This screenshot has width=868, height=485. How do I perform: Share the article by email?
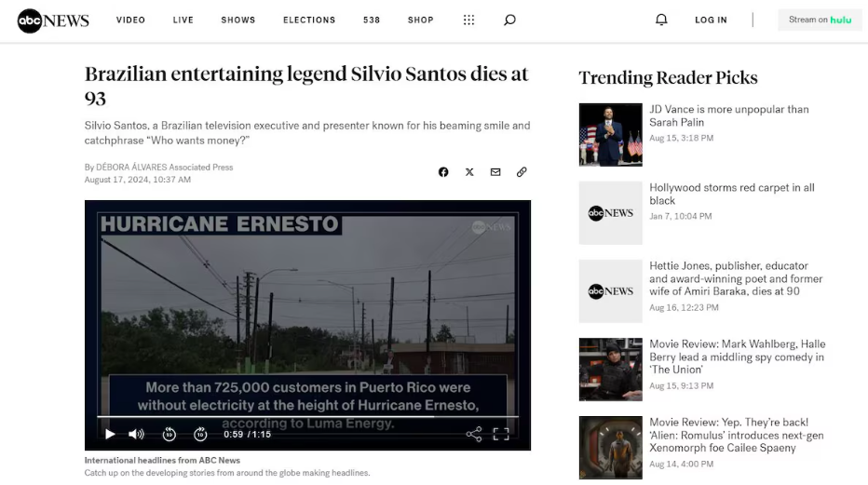[x=495, y=172]
